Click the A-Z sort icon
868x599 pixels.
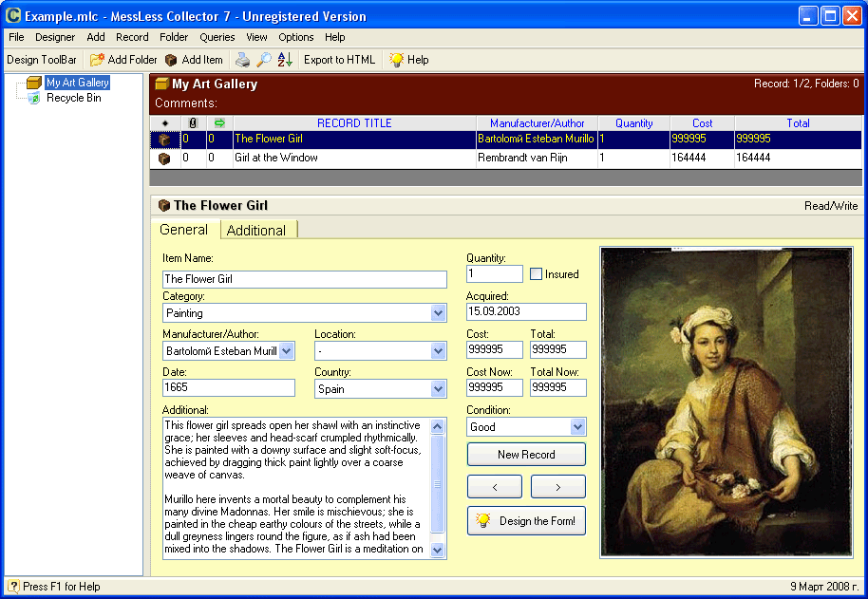click(285, 60)
